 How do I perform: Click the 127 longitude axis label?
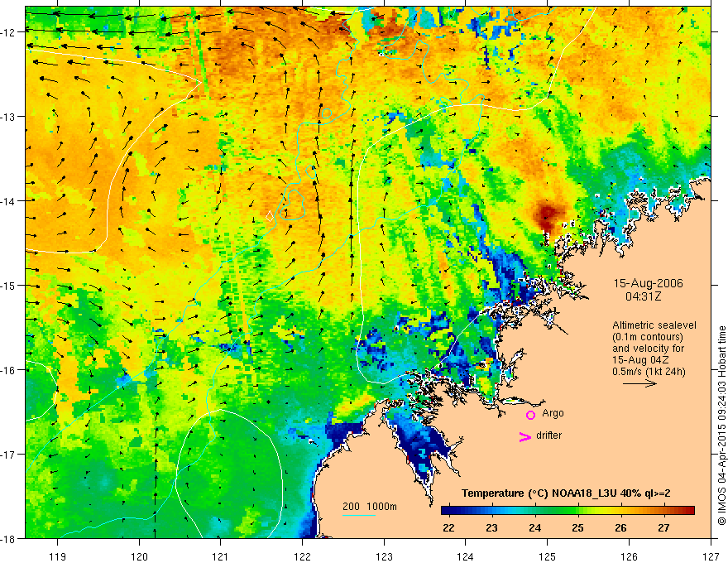click(x=711, y=556)
